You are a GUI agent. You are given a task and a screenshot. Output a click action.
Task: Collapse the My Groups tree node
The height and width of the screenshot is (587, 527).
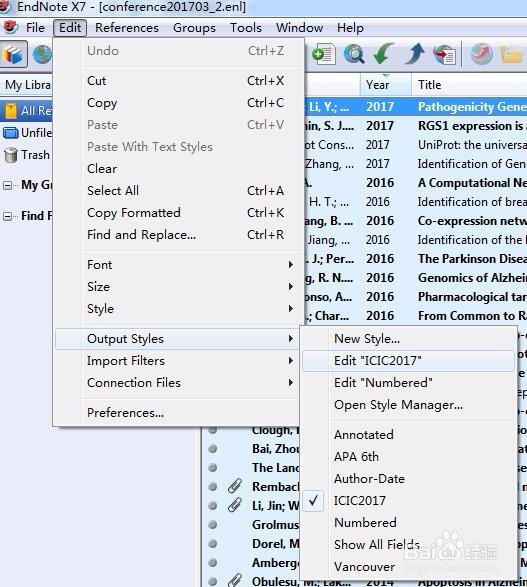[7, 185]
